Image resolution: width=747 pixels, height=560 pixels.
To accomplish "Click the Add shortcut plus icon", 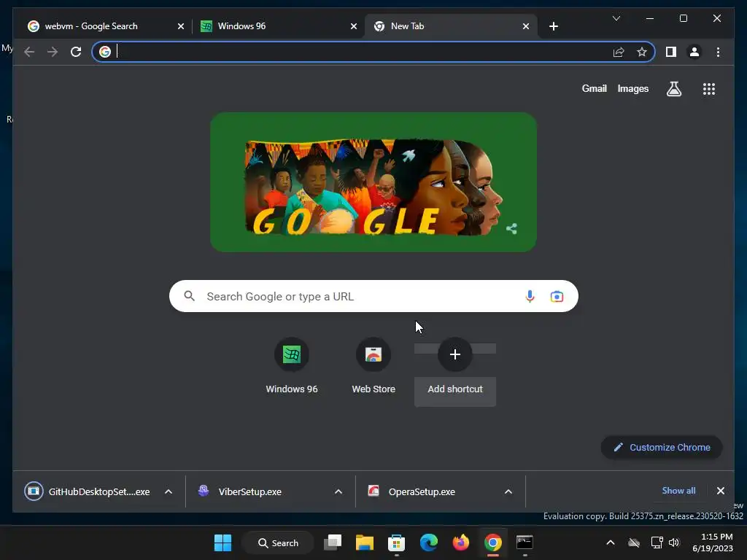I will pyautogui.click(x=455, y=354).
